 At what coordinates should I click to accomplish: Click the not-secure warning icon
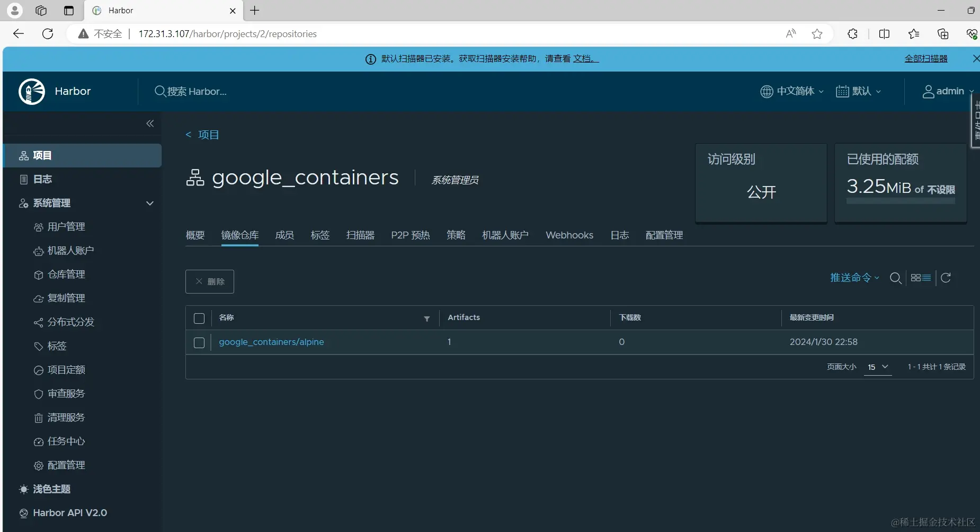83,34
